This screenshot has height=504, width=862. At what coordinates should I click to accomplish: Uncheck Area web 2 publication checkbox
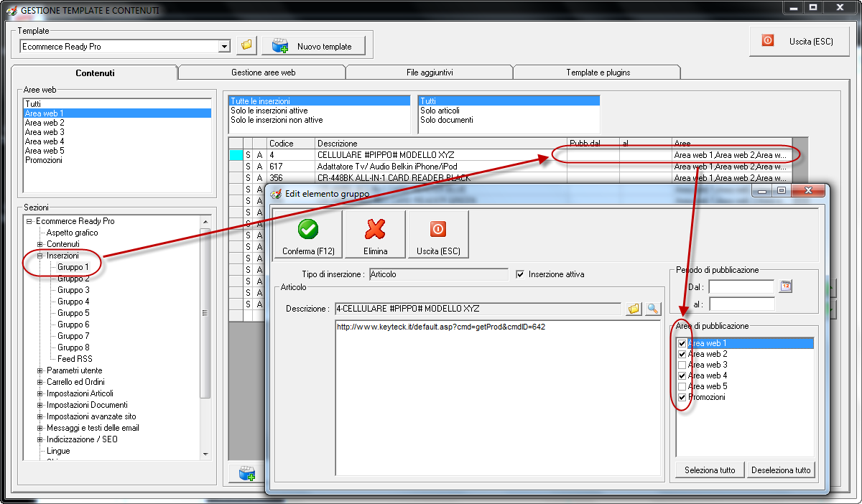(682, 355)
